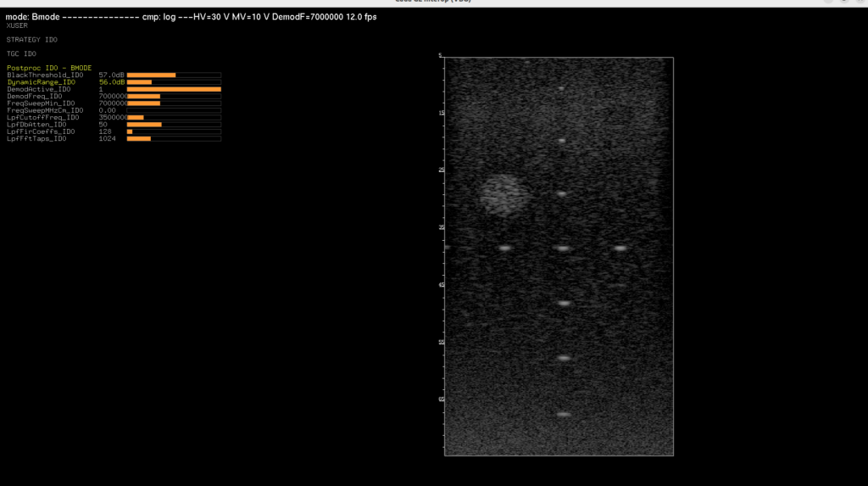Select the DemodFreq_ID0 parameter name

[x=34, y=97]
